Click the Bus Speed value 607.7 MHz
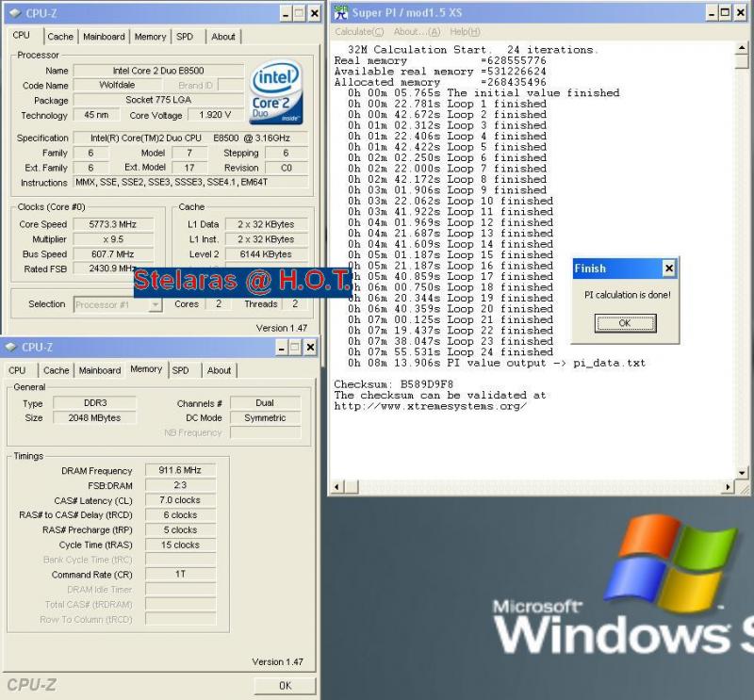Image resolution: width=754 pixels, height=700 pixels. pos(113,253)
